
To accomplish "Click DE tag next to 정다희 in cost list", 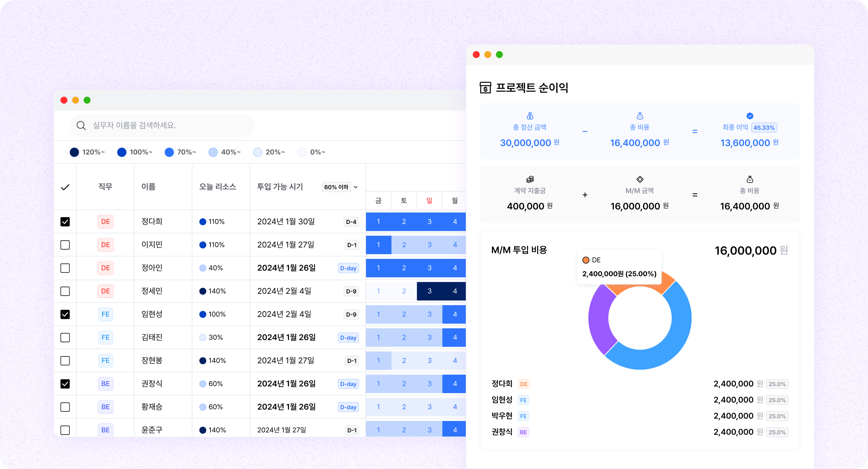I will [524, 384].
